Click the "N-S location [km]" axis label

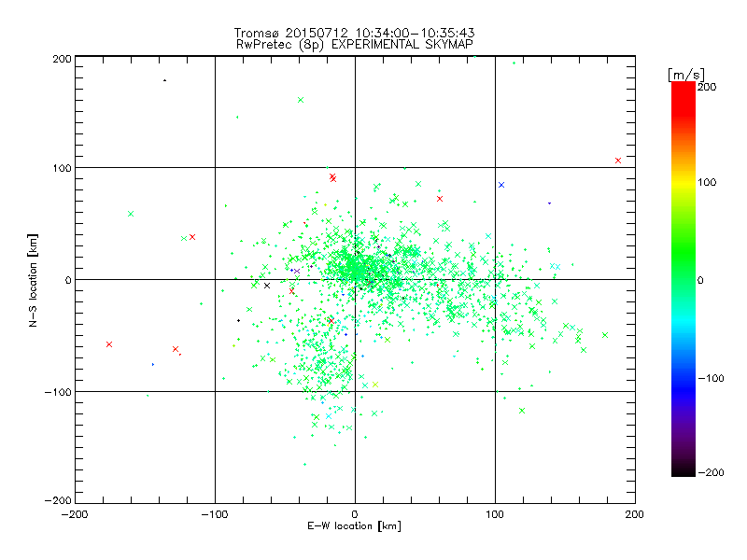pos(33,281)
